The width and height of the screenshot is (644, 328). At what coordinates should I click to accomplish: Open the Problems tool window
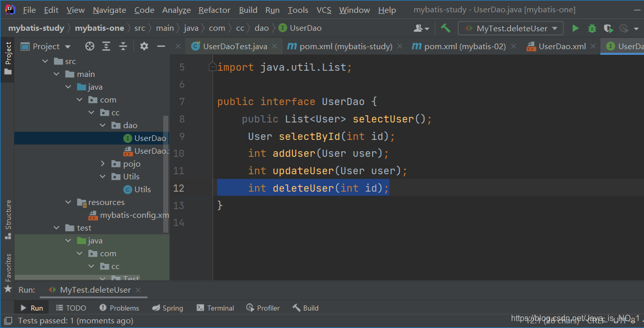point(119,308)
